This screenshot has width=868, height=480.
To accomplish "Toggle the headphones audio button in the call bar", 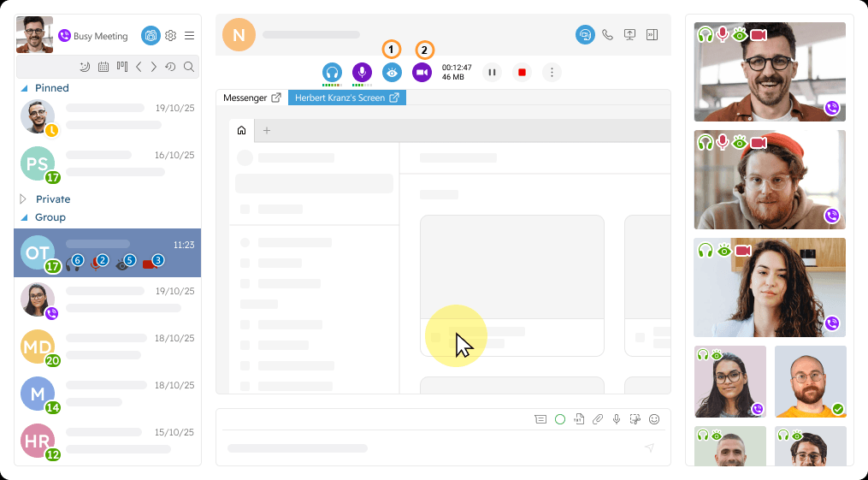I will click(332, 73).
